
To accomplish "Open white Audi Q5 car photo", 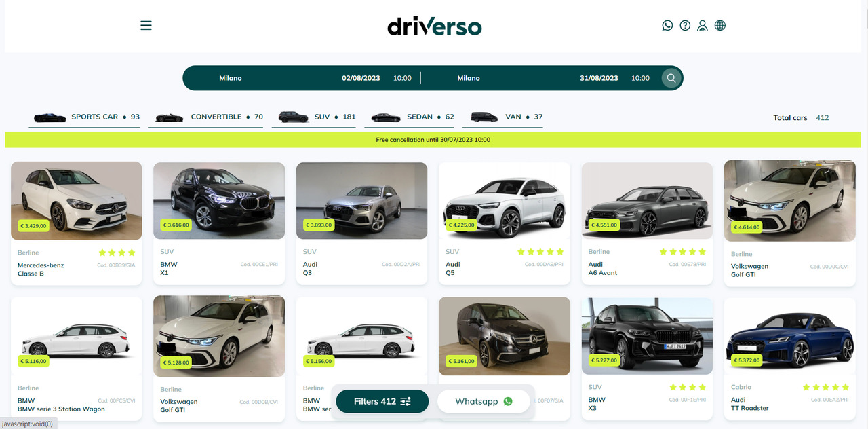I will click(x=505, y=201).
